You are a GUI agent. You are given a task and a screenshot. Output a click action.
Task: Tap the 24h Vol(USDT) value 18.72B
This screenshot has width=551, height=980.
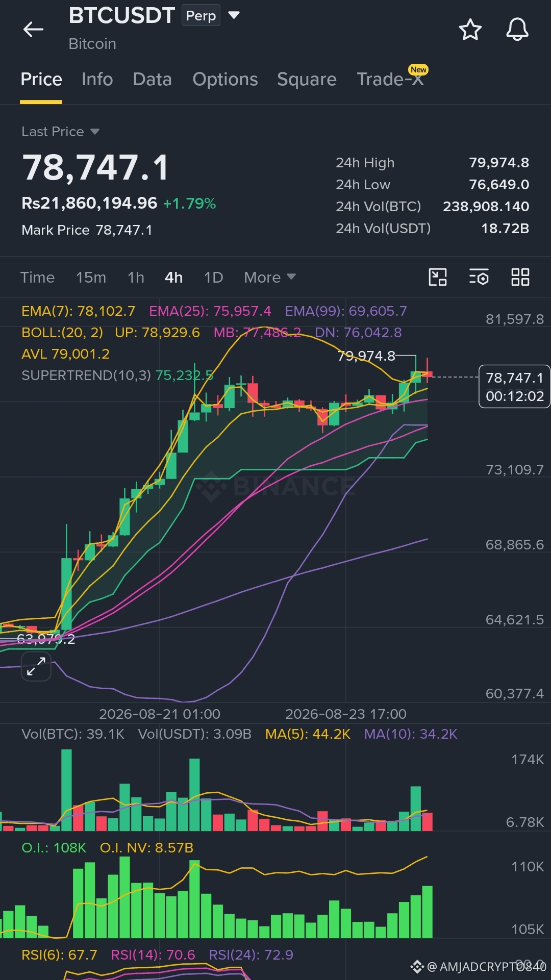click(x=505, y=228)
